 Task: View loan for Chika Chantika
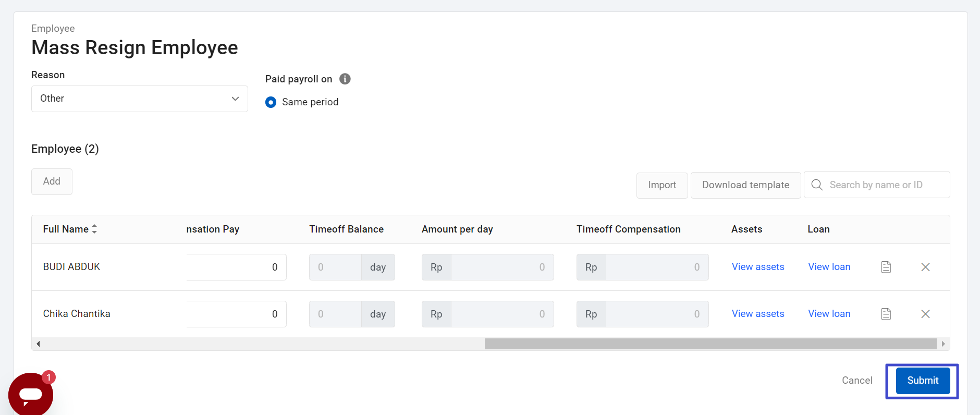[x=829, y=314]
